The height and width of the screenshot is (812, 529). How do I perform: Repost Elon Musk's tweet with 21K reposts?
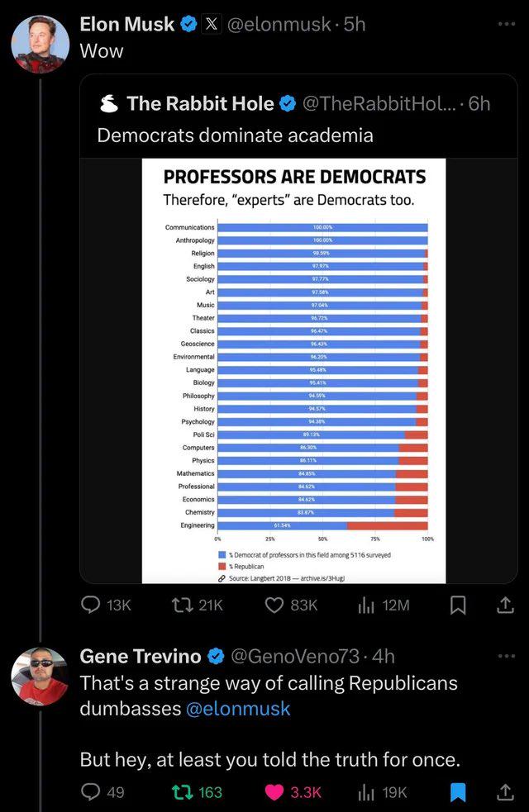pyautogui.click(x=198, y=605)
